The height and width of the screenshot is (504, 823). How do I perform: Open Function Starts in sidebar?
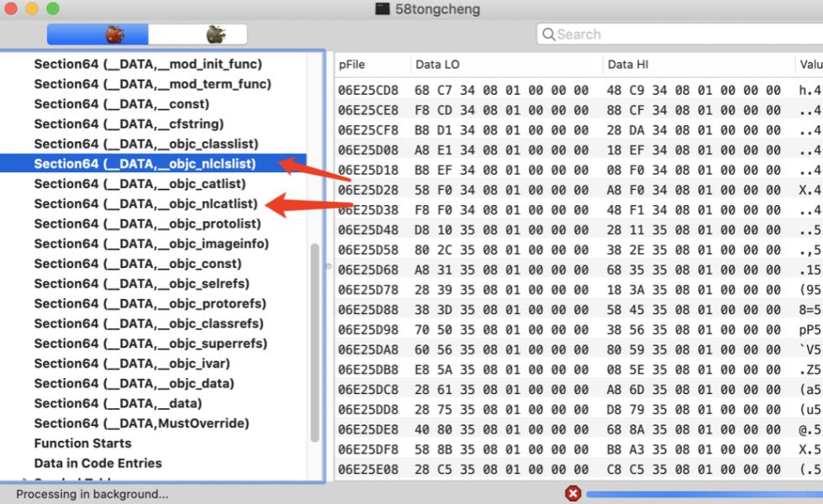pos(82,444)
